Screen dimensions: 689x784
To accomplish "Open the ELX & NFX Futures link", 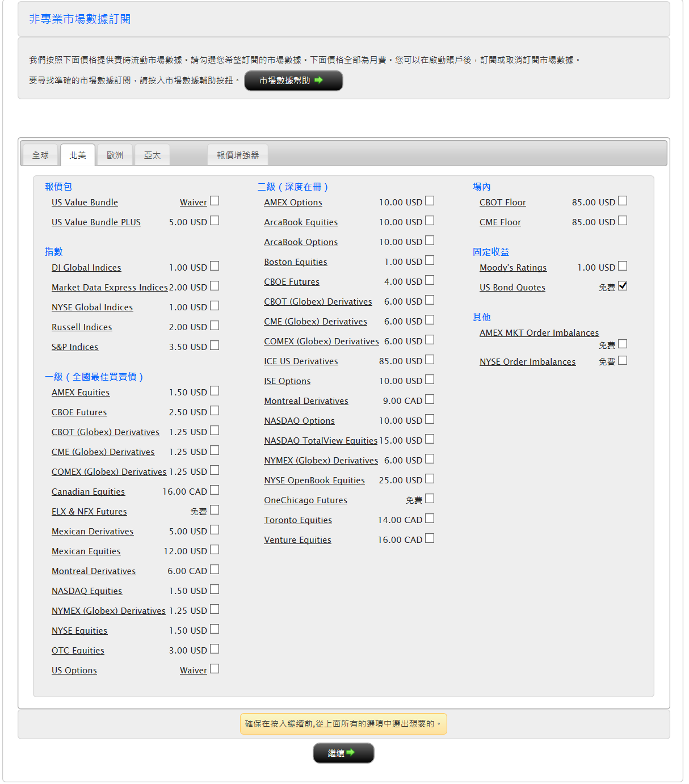I will (x=89, y=512).
